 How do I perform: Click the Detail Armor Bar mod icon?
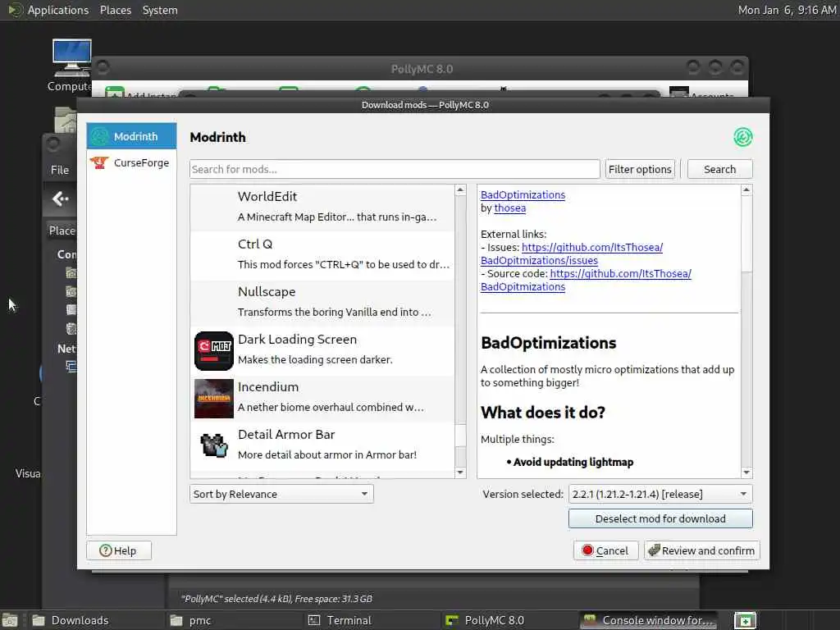(214, 445)
